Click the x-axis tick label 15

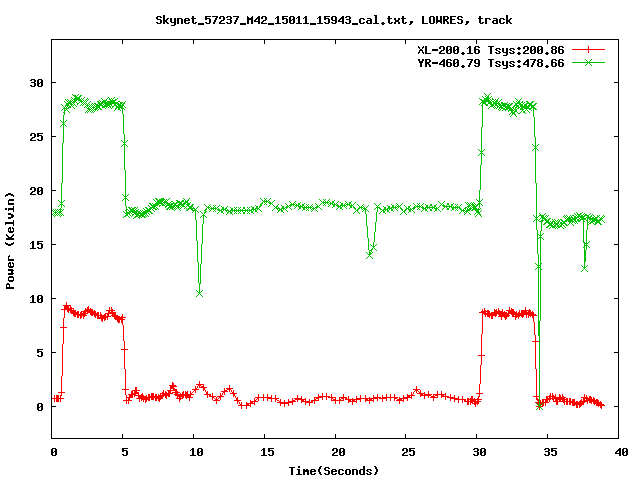[267, 452]
